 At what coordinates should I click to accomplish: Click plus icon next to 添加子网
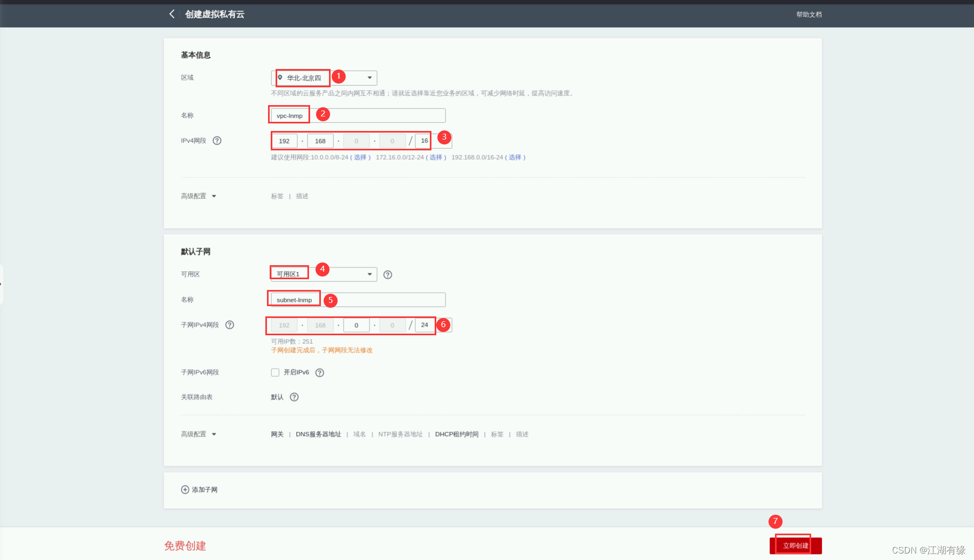pyautogui.click(x=183, y=489)
